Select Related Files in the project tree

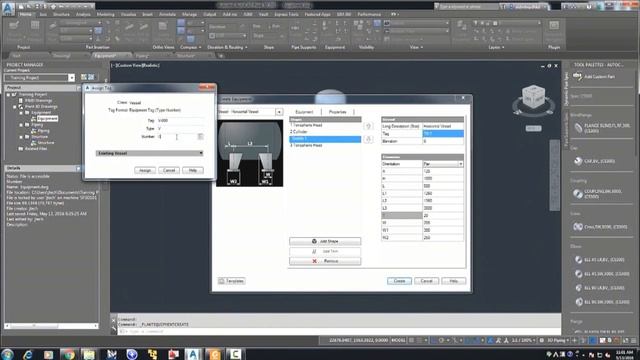[x=36, y=149]
